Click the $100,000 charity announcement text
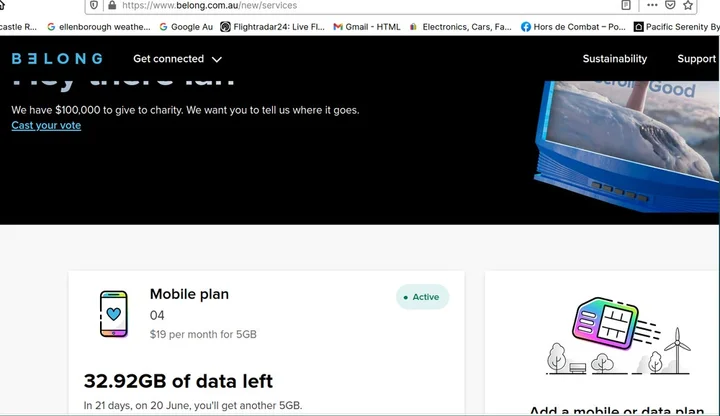 185,110
